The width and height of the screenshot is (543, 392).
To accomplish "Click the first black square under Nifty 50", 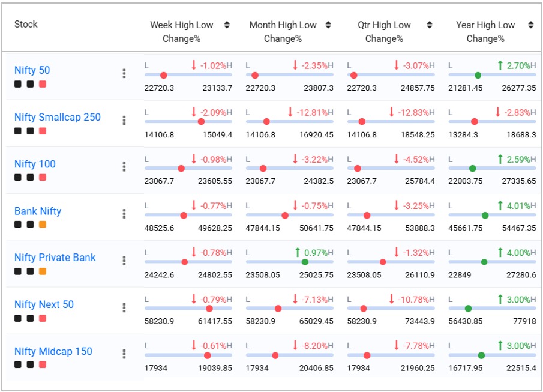I will (x=18, y=84).
